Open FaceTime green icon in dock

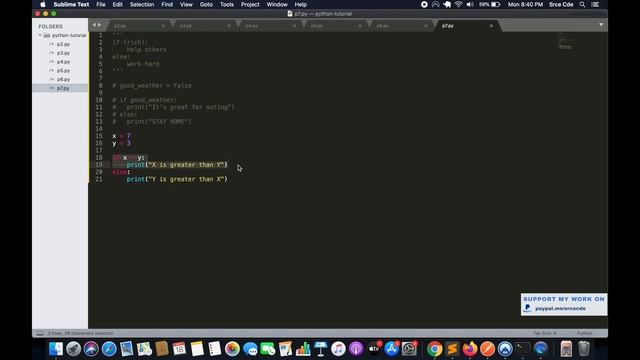click(x=268, y=349)
